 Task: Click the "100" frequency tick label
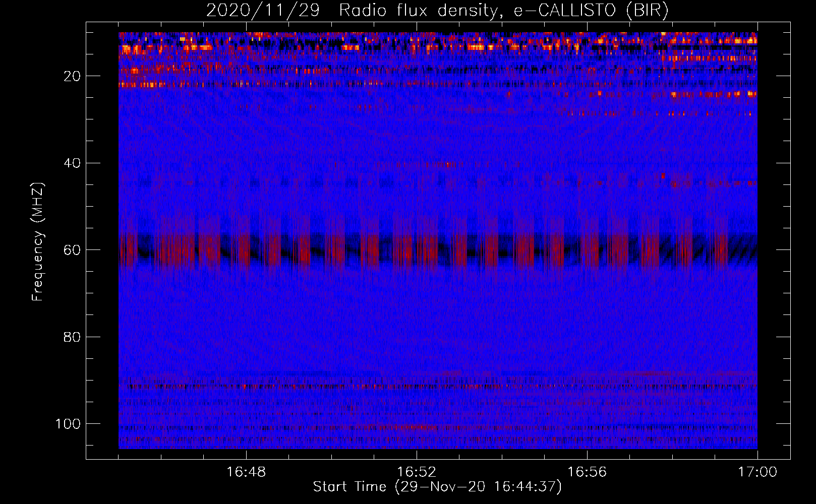pos(69,424)
